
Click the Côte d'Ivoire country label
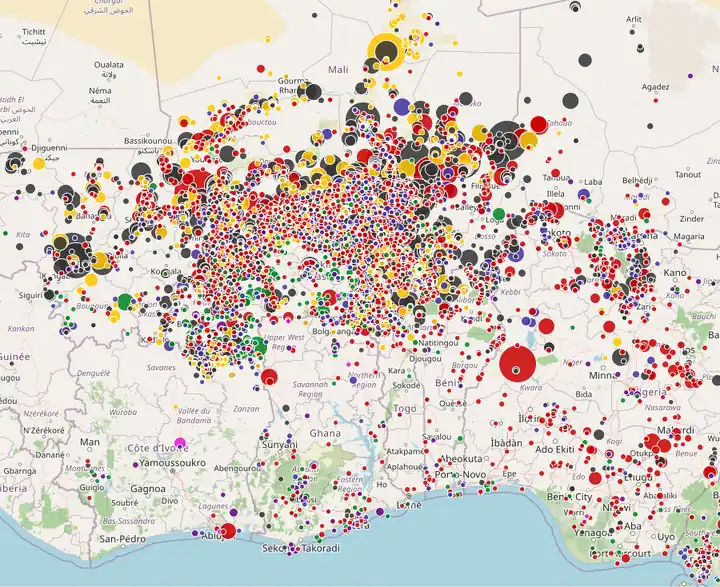[158, 448]
